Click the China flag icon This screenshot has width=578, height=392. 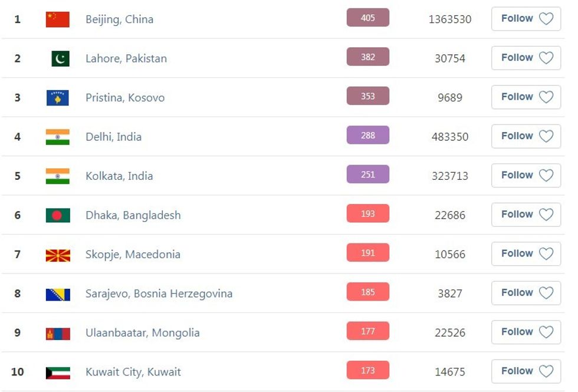(57, 19)
